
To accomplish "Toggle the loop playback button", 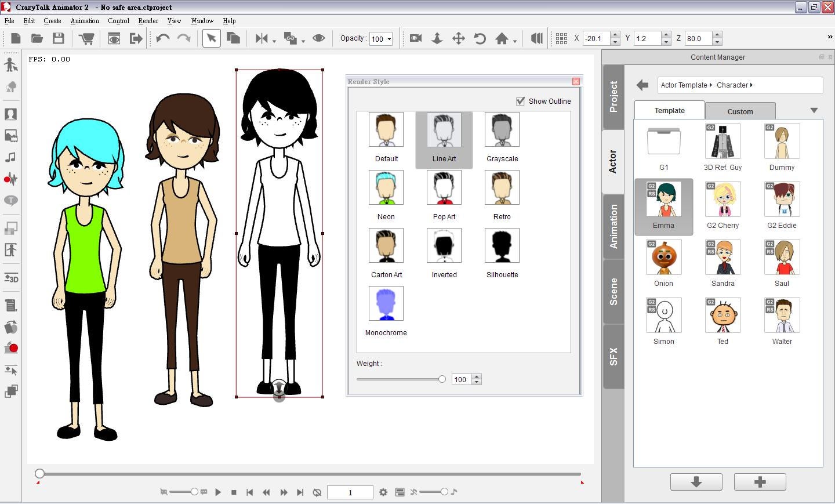I will [x=317, y=492].
